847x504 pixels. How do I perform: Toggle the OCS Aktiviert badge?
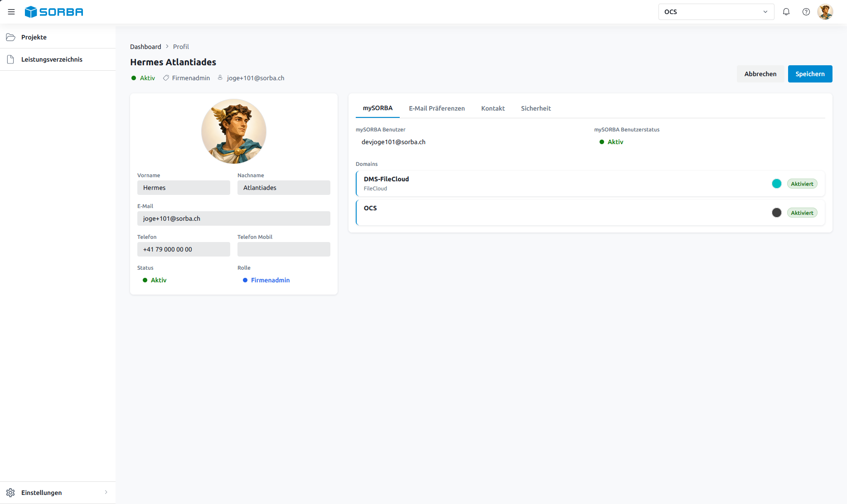pyautogui.click(x=802, y=213)
